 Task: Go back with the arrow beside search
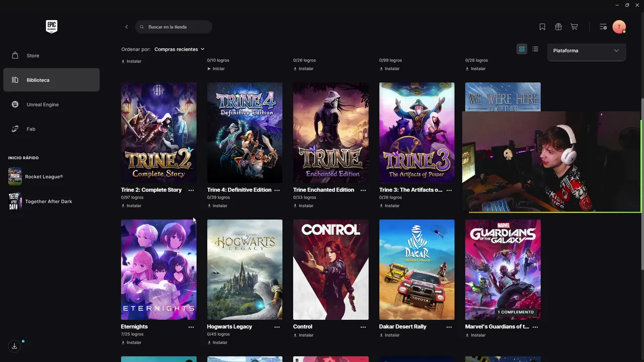point(126,27)
